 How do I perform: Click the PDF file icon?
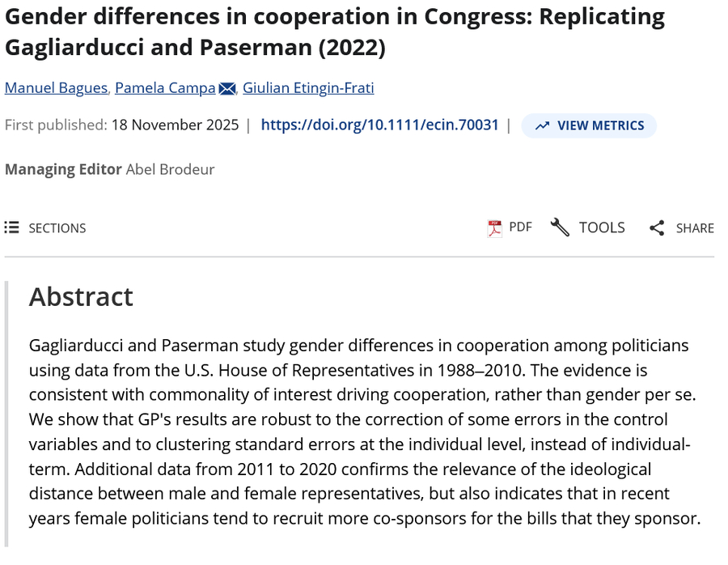(x=494, y=228)
